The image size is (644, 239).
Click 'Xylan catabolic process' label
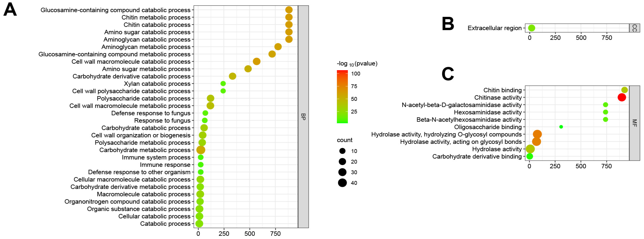click(x=157, y=84)
